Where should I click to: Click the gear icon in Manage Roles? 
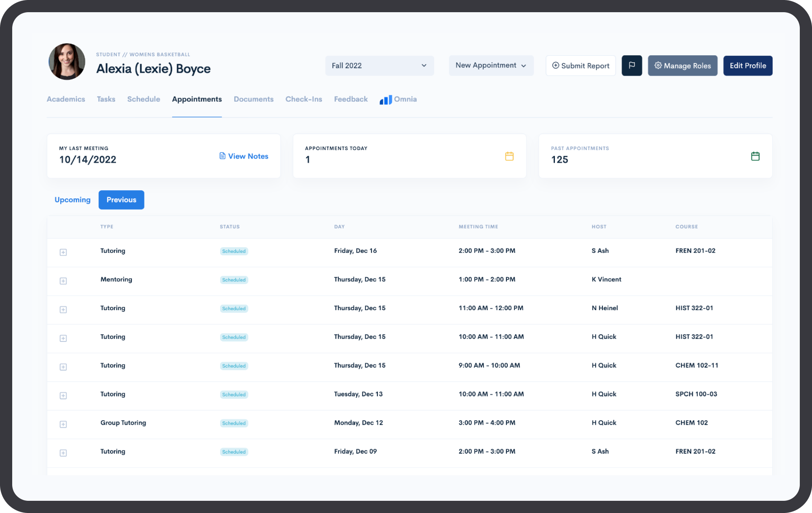[x=658, y=65]
